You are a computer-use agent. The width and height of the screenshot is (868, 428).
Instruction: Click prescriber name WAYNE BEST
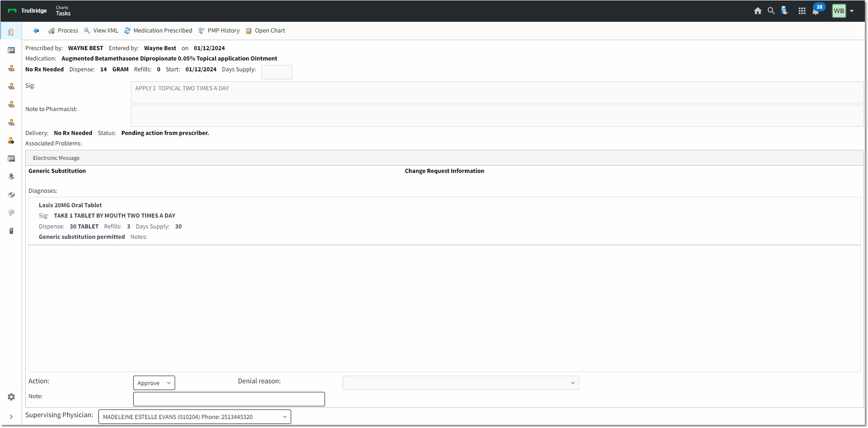86,48
